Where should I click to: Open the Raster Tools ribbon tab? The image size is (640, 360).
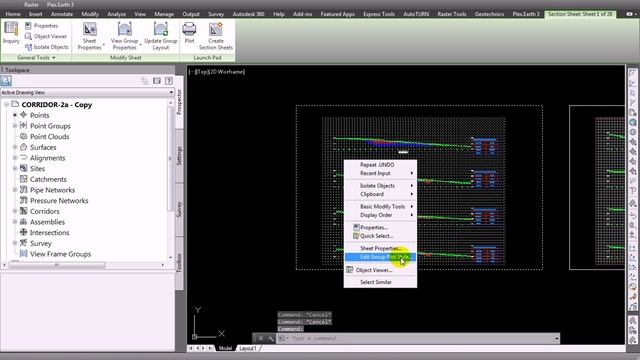[451, 14]
